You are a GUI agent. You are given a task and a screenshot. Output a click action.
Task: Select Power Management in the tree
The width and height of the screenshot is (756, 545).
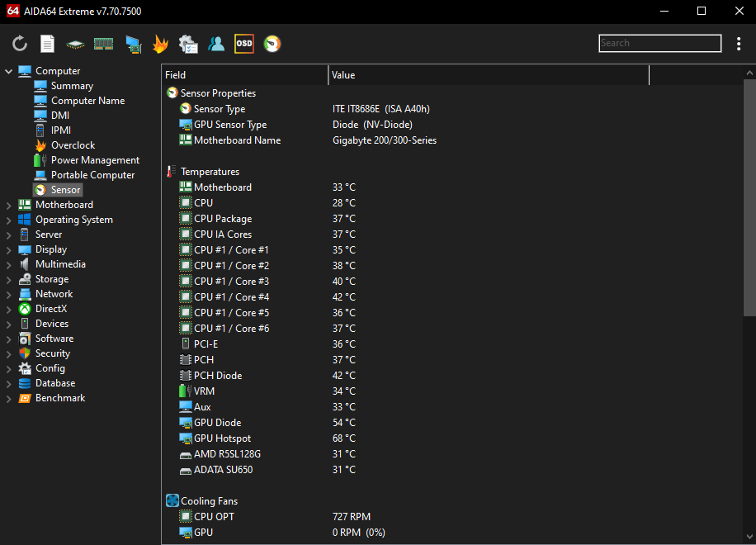pyautogui.click(x=95, y=160)
